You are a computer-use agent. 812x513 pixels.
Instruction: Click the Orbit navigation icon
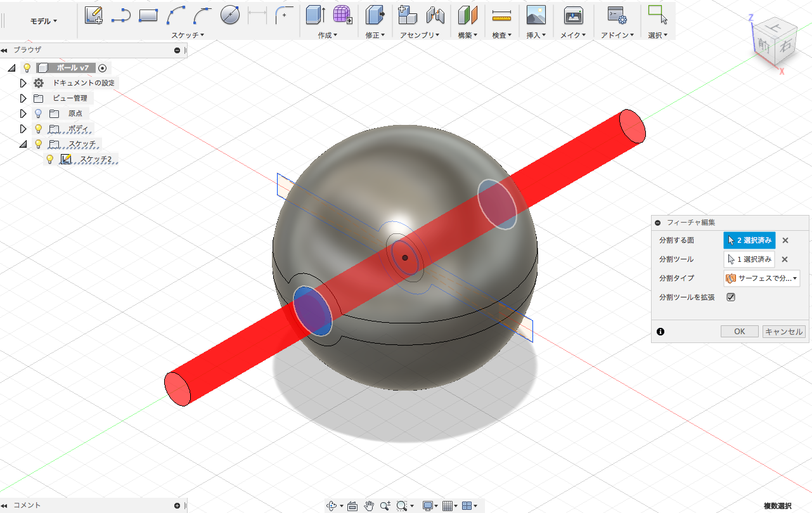pos(332,505)
